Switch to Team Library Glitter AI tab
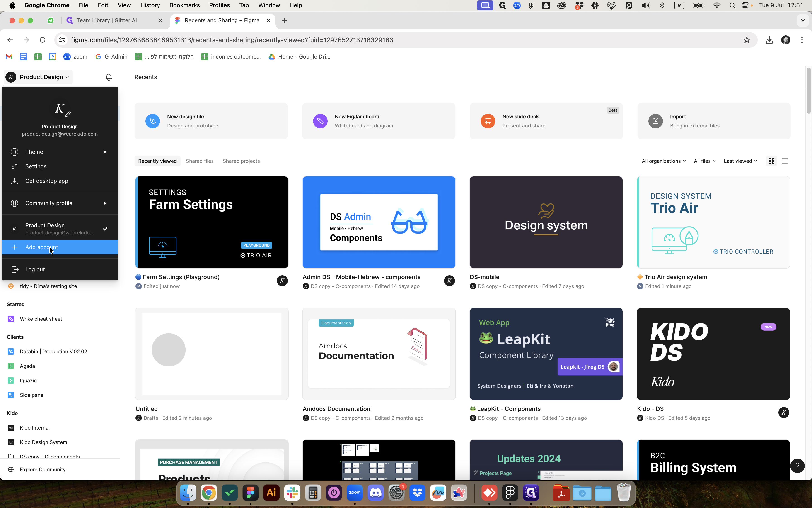Screen dimensions: 812x508 point(114,20)
